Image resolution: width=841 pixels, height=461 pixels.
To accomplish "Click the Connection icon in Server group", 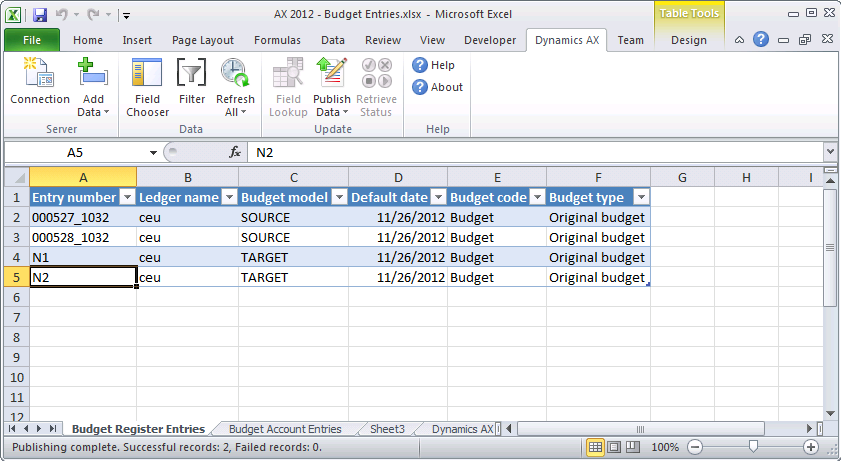I will (x=40, y=74).
